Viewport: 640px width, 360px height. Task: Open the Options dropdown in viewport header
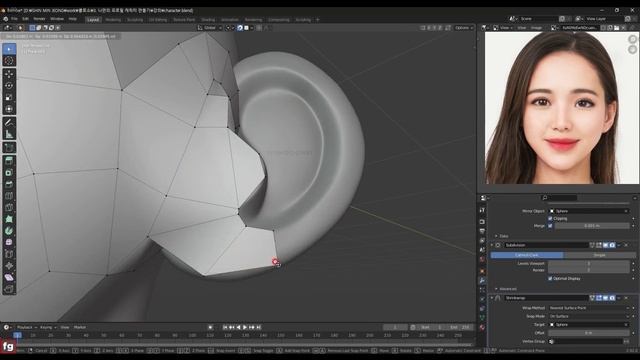pos(464,28)
